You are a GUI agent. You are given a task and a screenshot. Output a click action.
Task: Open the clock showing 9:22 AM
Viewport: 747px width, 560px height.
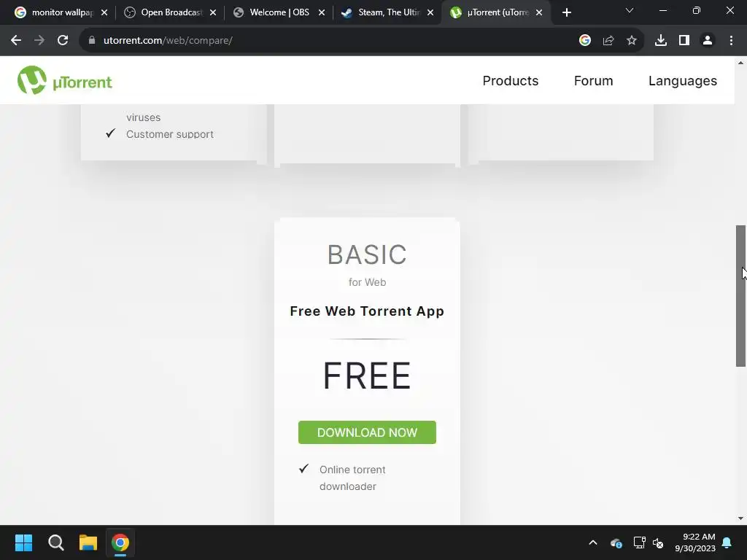coord(694,542)
